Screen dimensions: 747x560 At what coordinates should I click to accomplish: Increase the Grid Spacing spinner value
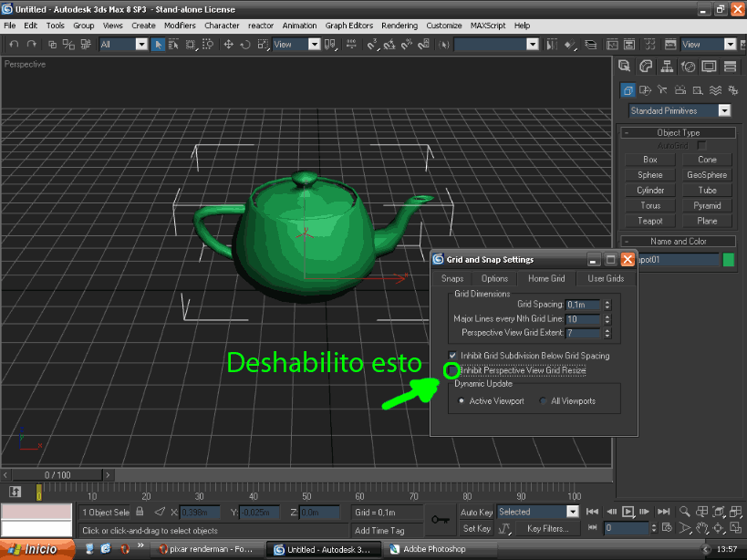point(607,301)
